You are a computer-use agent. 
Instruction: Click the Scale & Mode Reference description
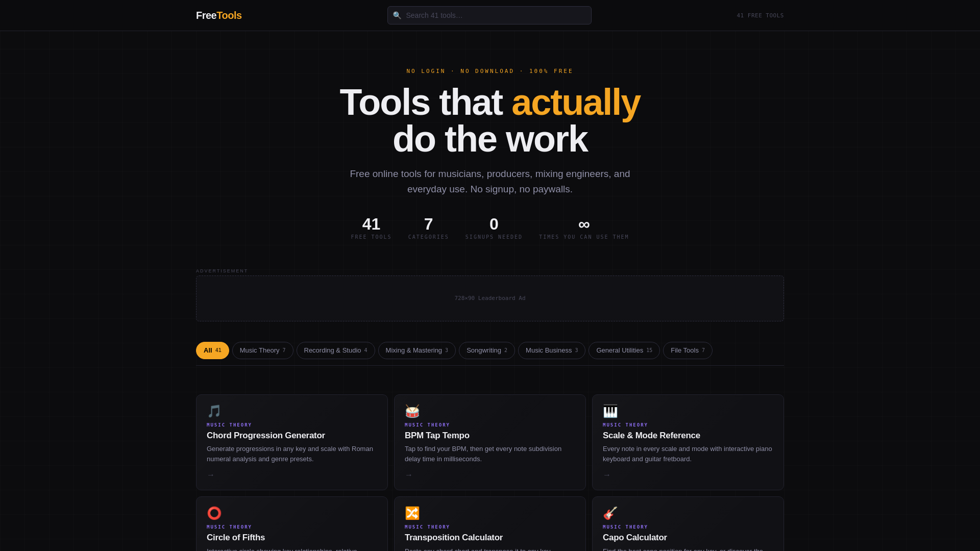[688, 454]
